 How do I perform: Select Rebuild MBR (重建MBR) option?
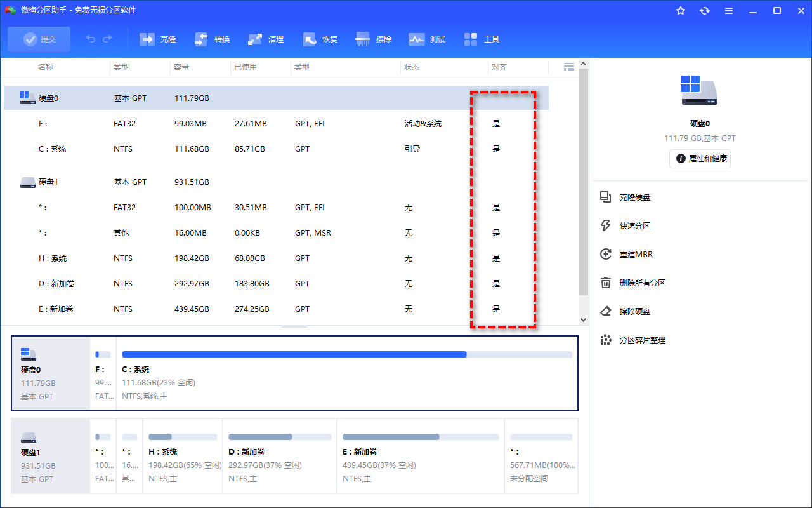[x=636, y=255]
